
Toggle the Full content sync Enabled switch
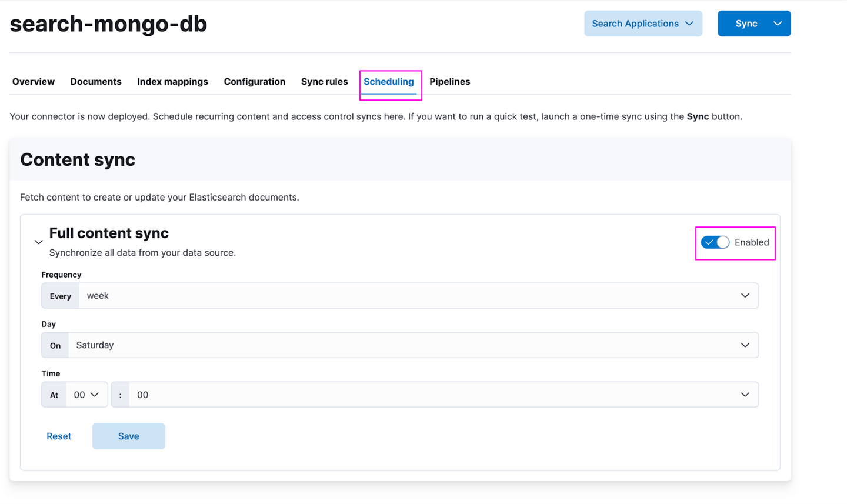(715, 242)
